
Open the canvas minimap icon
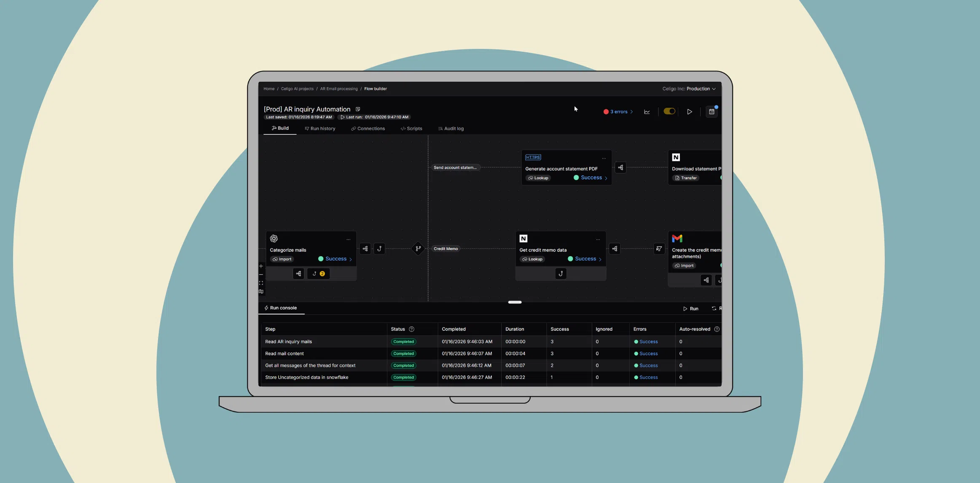[x=261, y=291]
